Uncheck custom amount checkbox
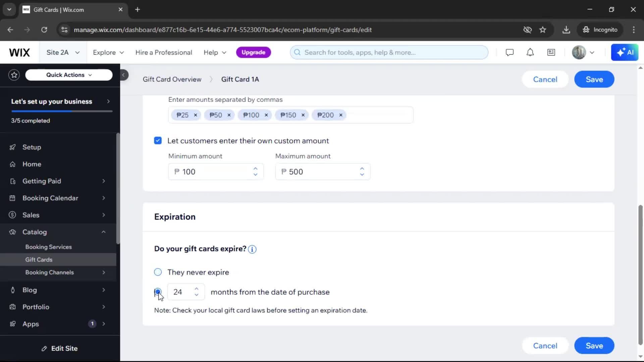Viewport: 644px width, 362px height. click(x=158, y=140)
